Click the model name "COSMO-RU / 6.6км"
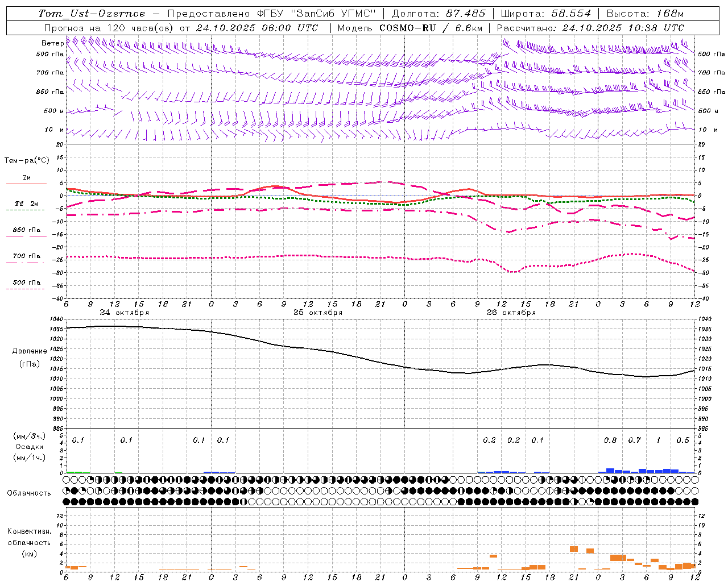728x582 pixels. pos(431,28)
